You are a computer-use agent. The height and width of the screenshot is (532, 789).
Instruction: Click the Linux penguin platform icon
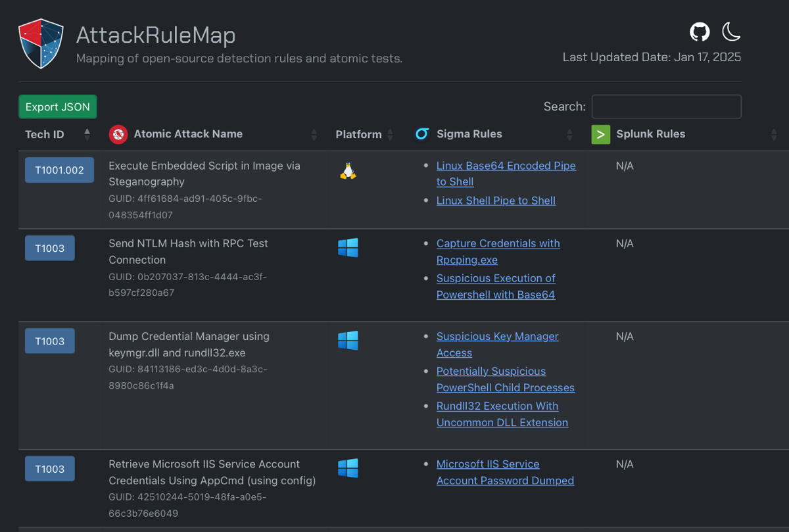(x=348, y=171)
